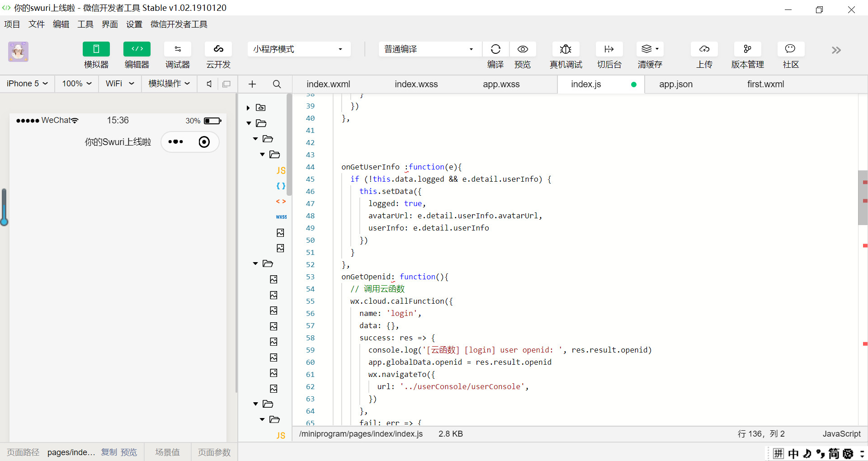This screenshot has height=461, width=868.
Task: Start real device debugging (真机调试)
Action: (x=566, y=49)
